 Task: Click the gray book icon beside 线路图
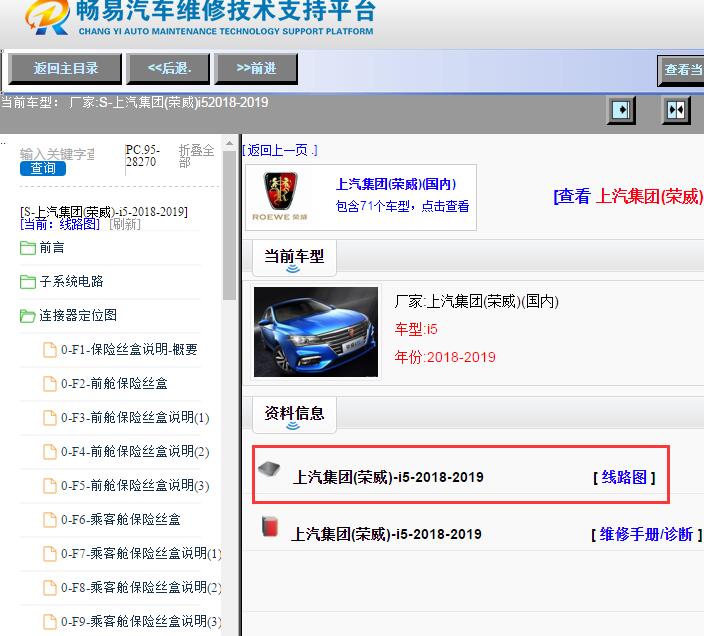pyautogui.click(x=269, y=469)
